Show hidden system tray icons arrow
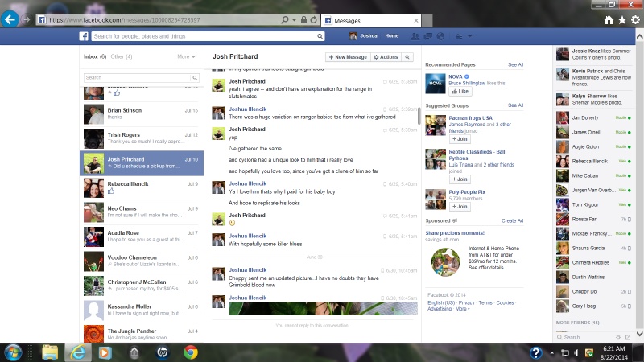 [x=551, y=353]
